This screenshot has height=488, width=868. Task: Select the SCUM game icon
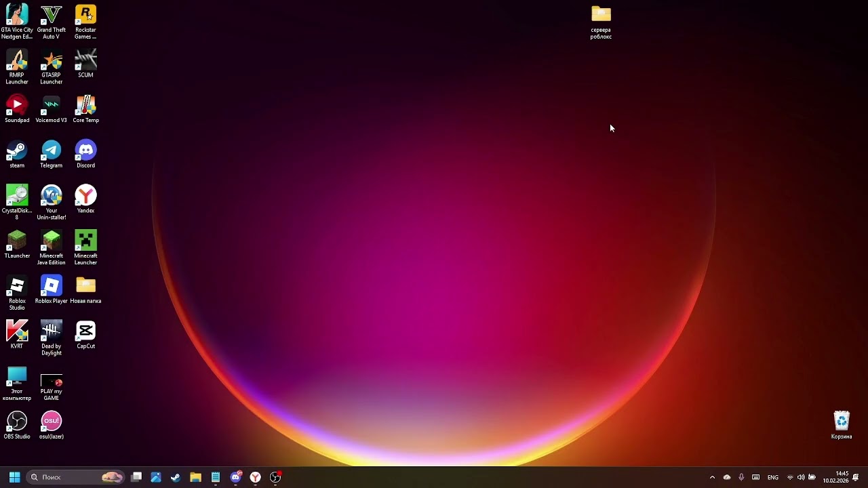(85, 64)
